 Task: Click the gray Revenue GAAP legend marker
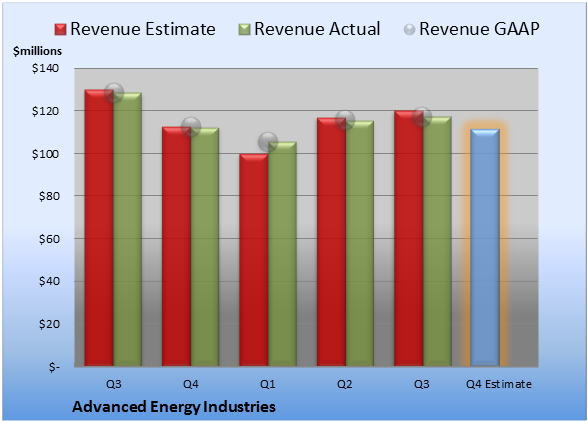click(409, 30)
